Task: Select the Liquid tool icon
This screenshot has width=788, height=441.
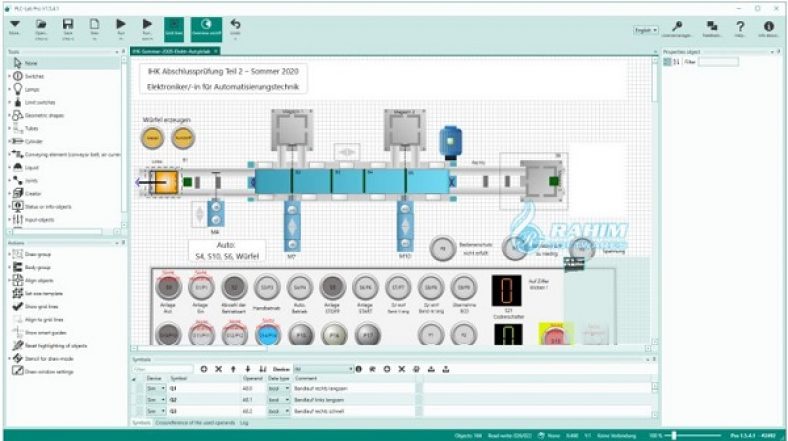Action: [18, 167]
